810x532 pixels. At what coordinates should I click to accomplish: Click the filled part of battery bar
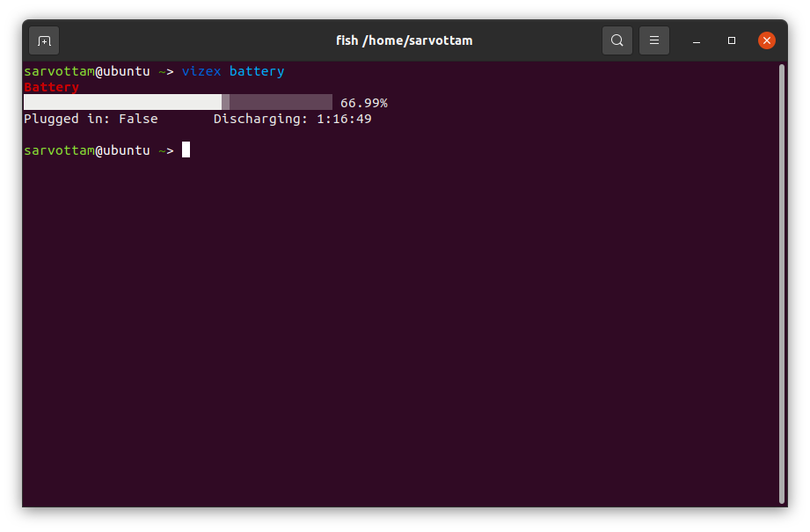(x=122, y=102)
